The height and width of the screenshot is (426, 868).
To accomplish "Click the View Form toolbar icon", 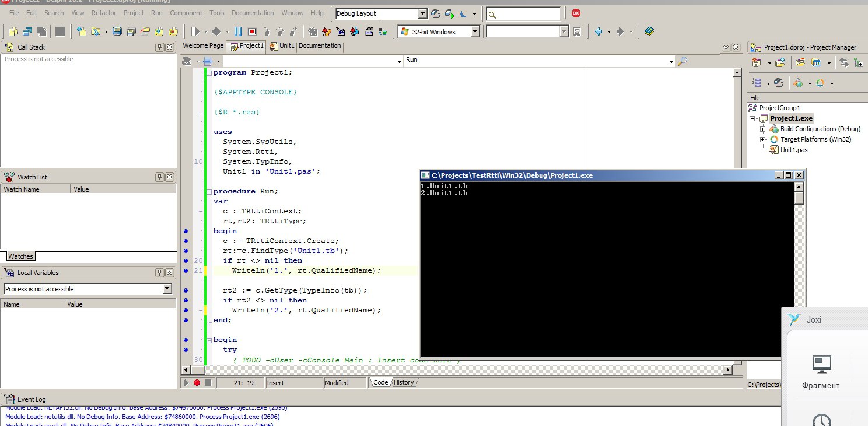I will coord(27,31).
